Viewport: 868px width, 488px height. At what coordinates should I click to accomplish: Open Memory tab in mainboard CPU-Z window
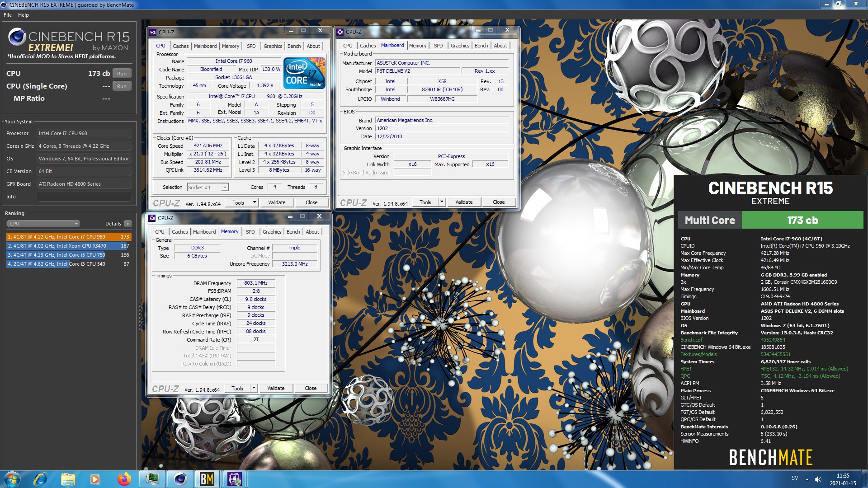tap(418, 46)
